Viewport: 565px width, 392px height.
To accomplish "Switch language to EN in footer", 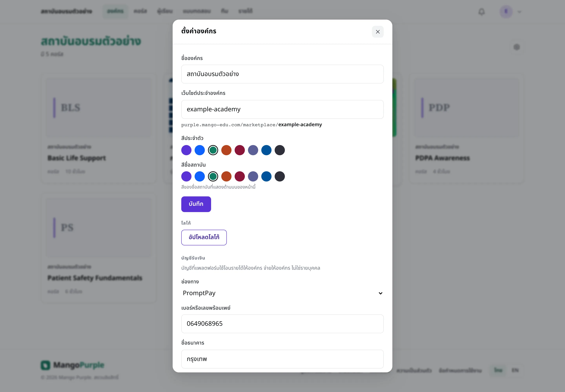I will tap(515, 370).
